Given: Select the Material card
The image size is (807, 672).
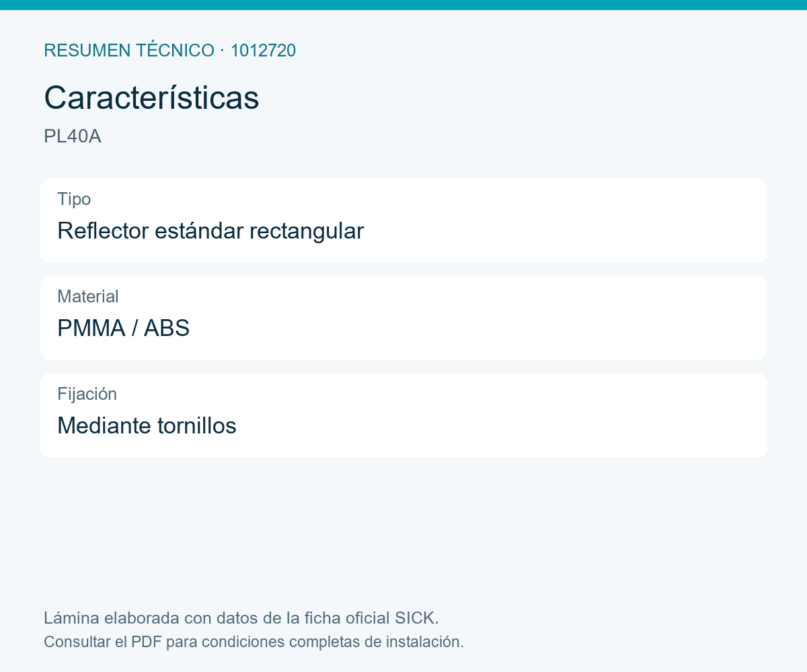Looking at the screenshot, I should (403, 318).
